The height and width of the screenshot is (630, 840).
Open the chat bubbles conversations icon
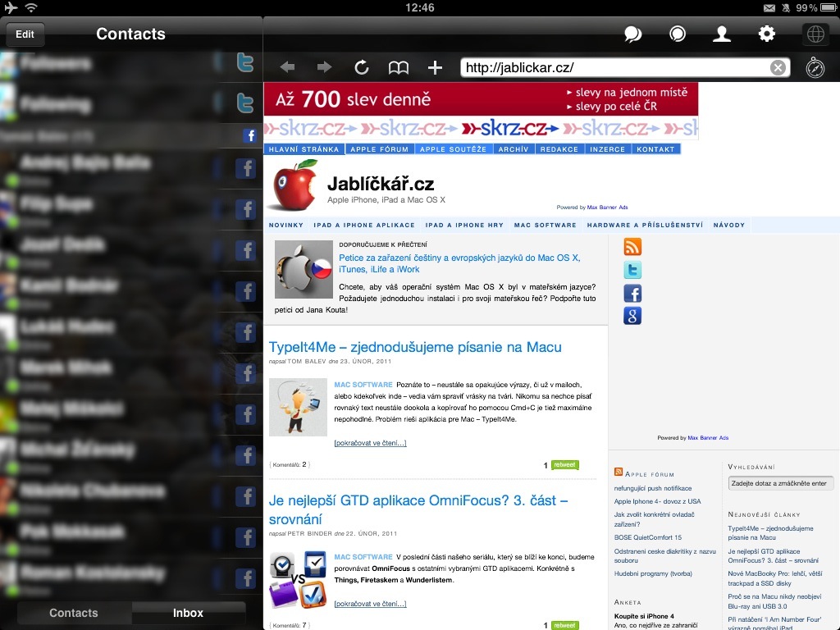[x=632, y=34]
